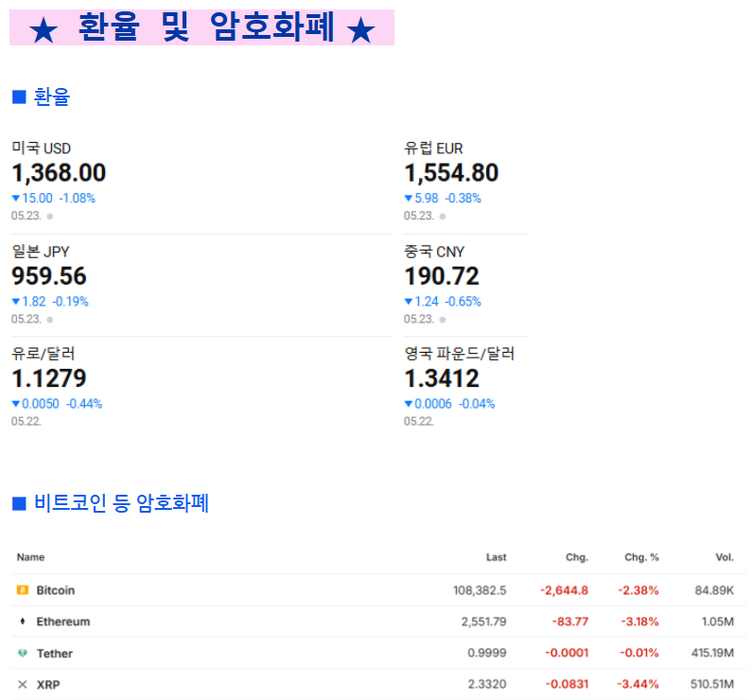Viewport: 752px width, 700px height.
Task: Open the Ethereum name link
Action: tap(63, 621)
